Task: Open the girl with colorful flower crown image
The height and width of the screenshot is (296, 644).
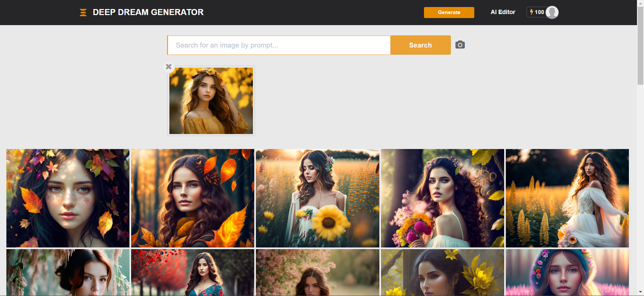Action: click(567, 272)
